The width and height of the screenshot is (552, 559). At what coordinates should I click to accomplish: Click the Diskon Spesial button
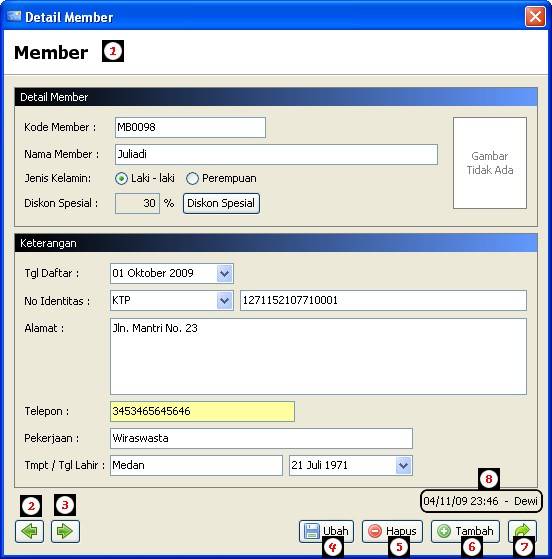click(221, 203)
